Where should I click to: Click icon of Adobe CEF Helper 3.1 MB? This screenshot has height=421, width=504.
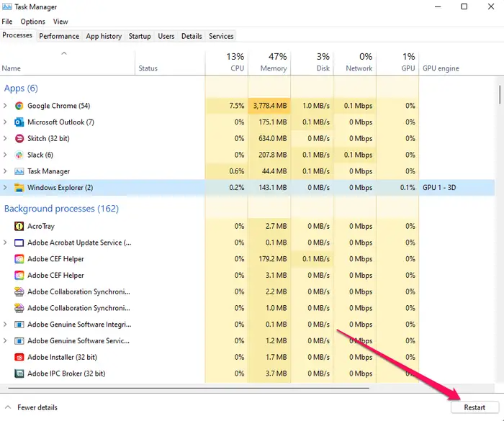tap(19, 276)
